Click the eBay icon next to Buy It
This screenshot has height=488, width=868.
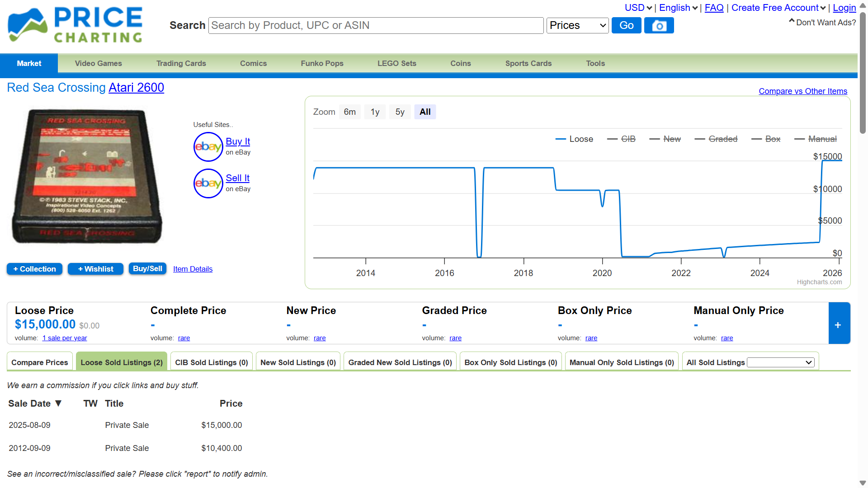[x=208, y=147]
